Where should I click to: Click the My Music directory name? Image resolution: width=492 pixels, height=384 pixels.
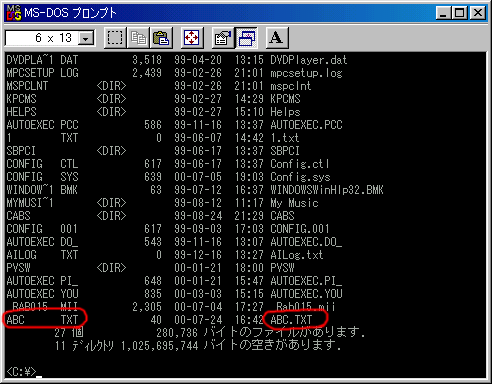coord(294,203)
